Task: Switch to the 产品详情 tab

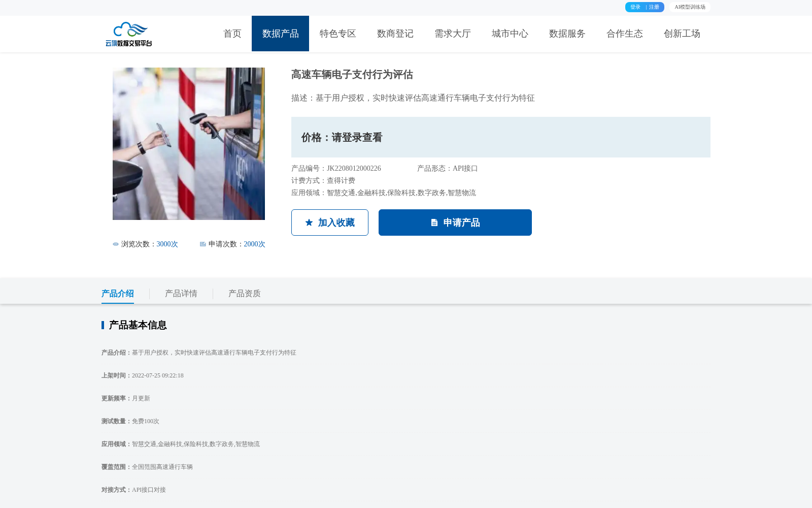Action: [x=181, y=294]
